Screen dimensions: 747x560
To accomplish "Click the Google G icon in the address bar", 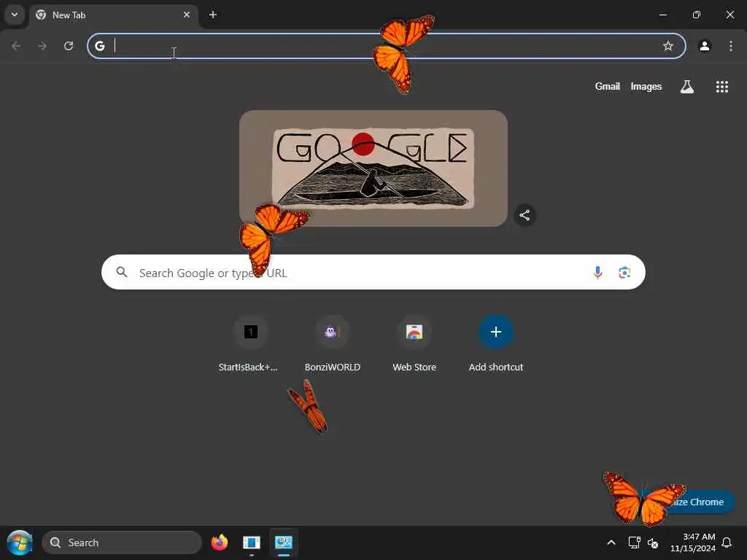I will (x=99, y=46).
